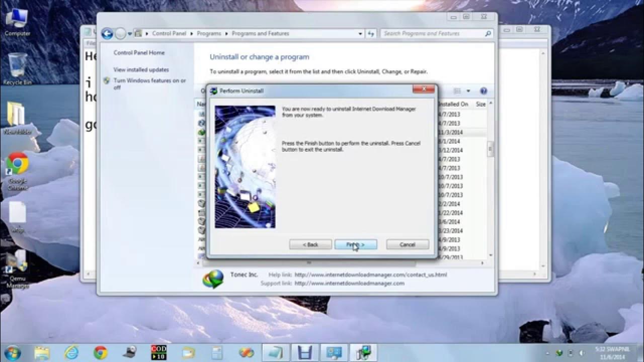Screen dimensions: 644x362
Task: Click Finish in the Perform Uninstall dialog
Action: [x=355, y=244]
